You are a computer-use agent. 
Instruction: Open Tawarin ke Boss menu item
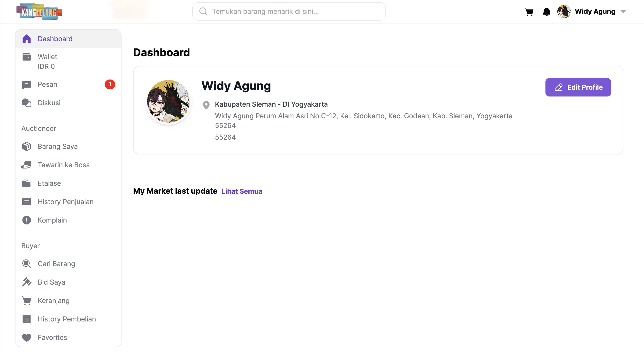[68, 165]
